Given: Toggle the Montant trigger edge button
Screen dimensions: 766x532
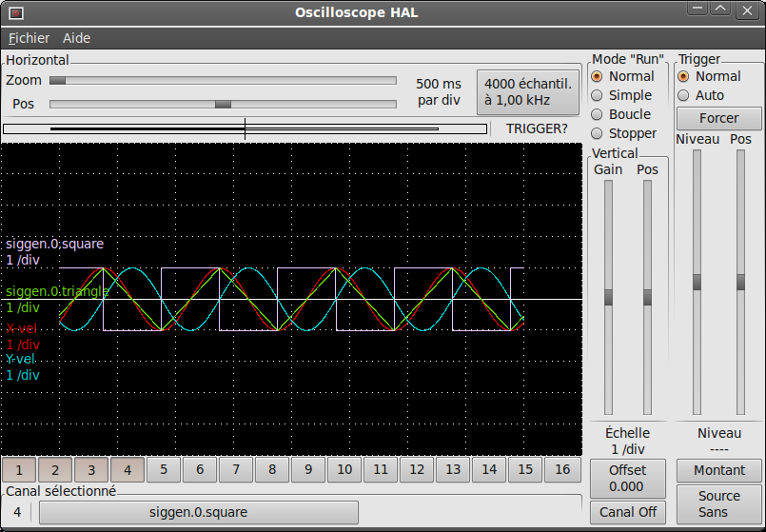Looking at the screenshot, I should point(718,470).
